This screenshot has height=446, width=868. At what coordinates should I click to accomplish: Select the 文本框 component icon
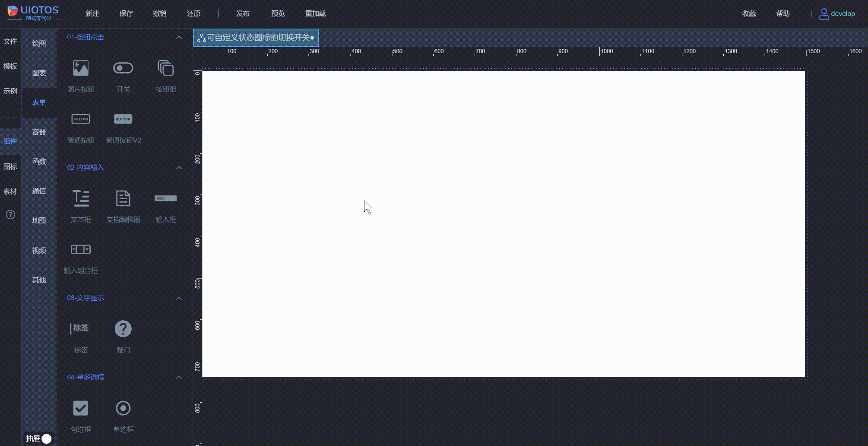coord(80,198)
